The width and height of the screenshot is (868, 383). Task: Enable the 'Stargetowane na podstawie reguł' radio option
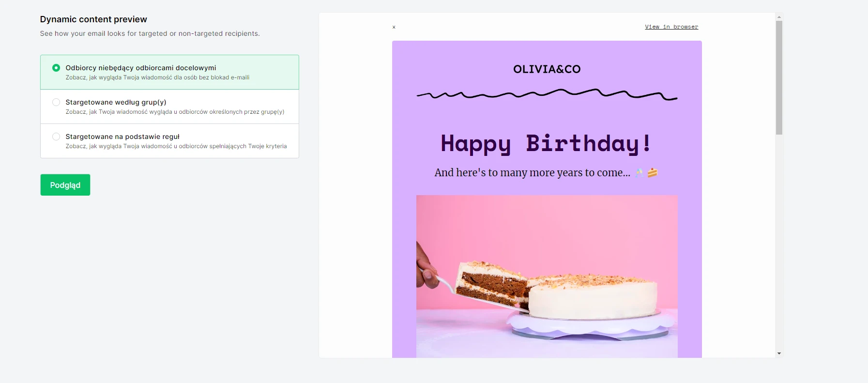tap(56, 137)
